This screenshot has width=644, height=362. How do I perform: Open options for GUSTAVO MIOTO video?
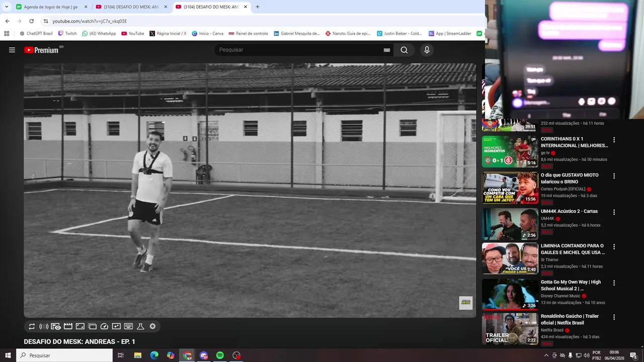click(614, 176)
